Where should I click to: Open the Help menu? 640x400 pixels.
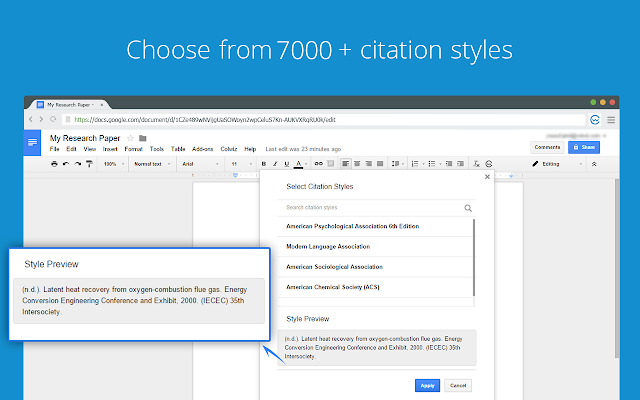click(250, 149)
